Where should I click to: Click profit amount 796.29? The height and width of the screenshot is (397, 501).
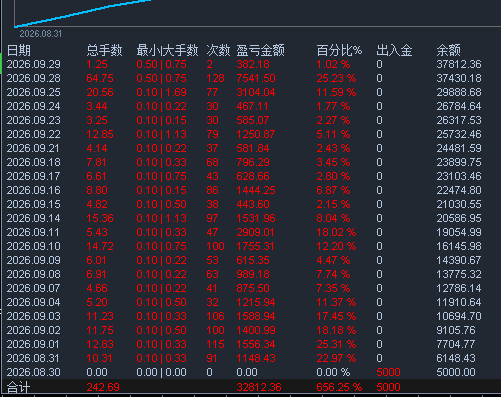pyautogui.click(x=253, y=162)
